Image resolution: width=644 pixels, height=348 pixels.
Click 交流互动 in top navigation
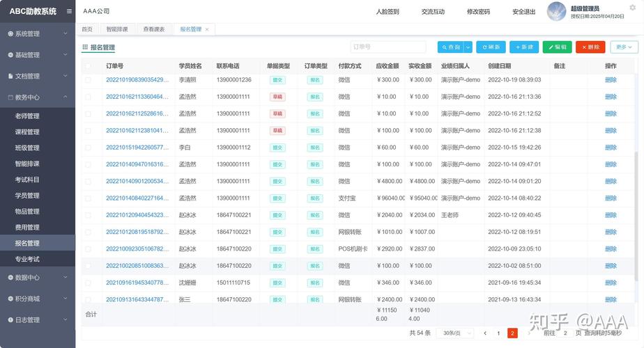(x=433, y=12)
